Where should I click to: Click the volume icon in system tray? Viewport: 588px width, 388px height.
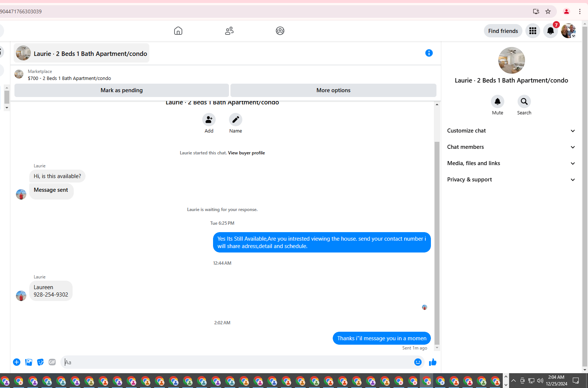pyautogui.click(x=540, y=381)
